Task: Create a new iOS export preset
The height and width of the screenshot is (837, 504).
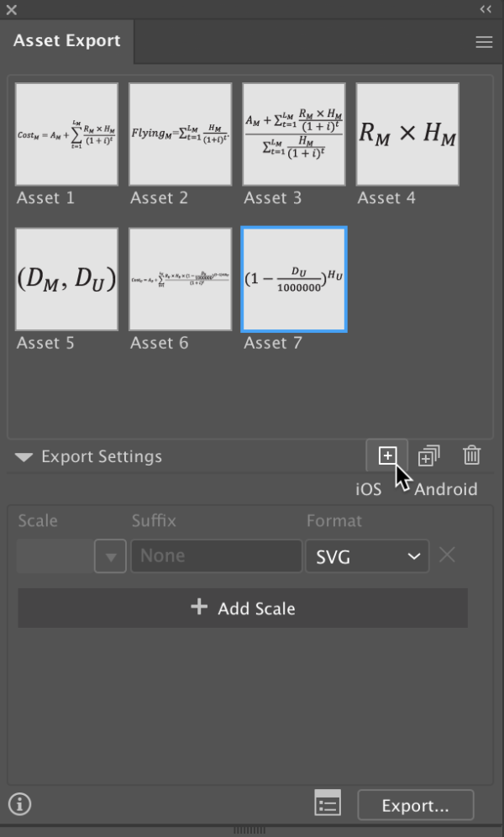Action: tap(386, 455)
